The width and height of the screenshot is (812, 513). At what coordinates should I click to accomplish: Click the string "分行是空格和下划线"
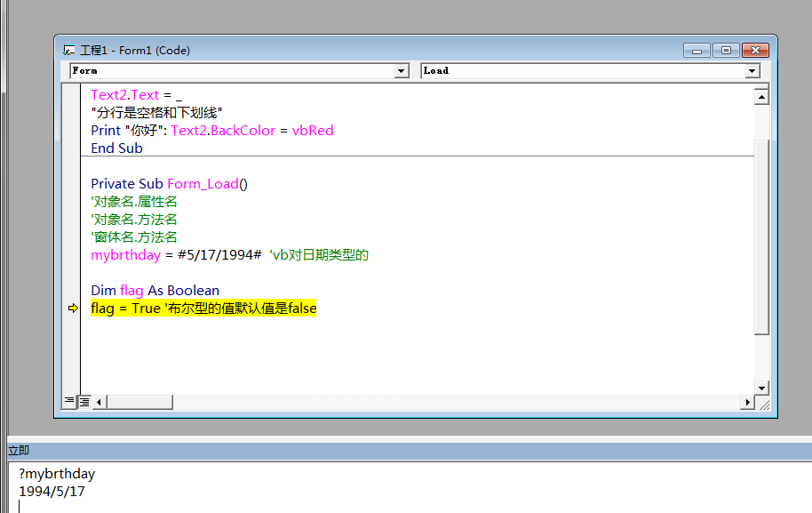click(156, 113)
